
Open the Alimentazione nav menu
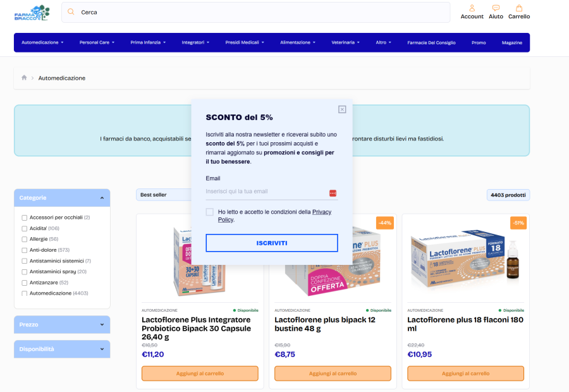click(x=298, y=42)
